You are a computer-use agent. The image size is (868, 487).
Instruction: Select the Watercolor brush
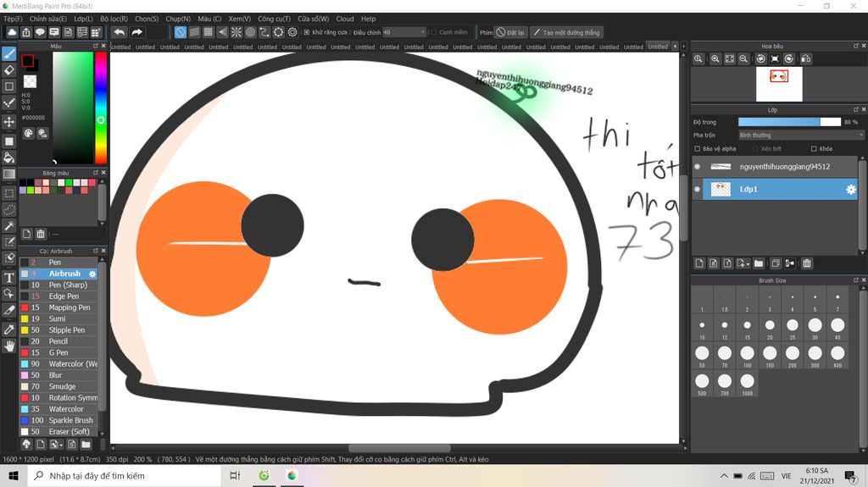pyautogui.click(x=58, y=409)
